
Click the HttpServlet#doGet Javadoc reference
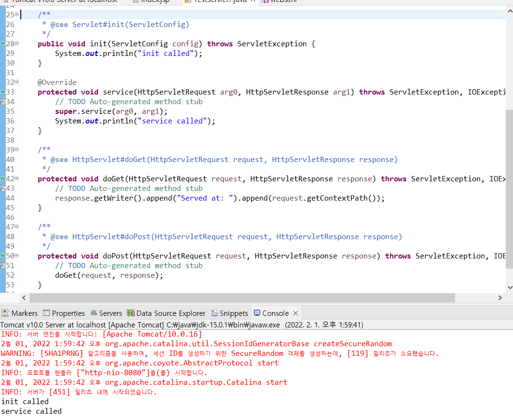pyautogui.click(x=235, y=160)
